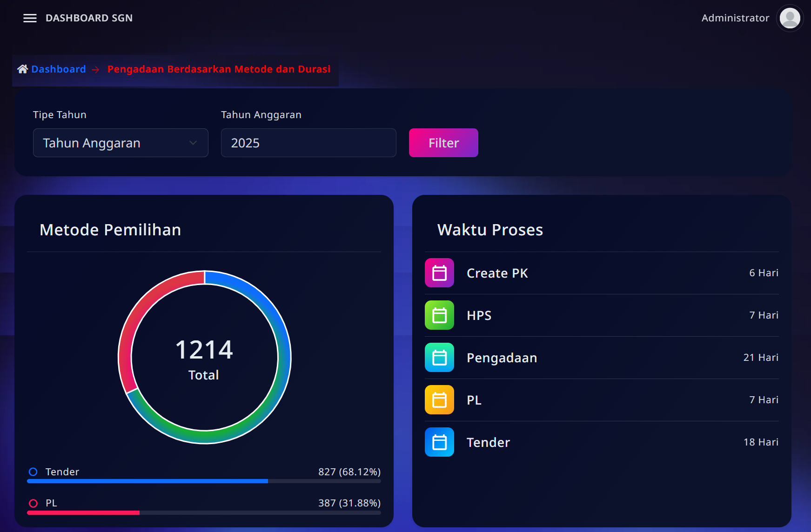Click the teal Pengadaan calendar icon
Viewport: 811px width, 532px height.
tap(439, 358)
